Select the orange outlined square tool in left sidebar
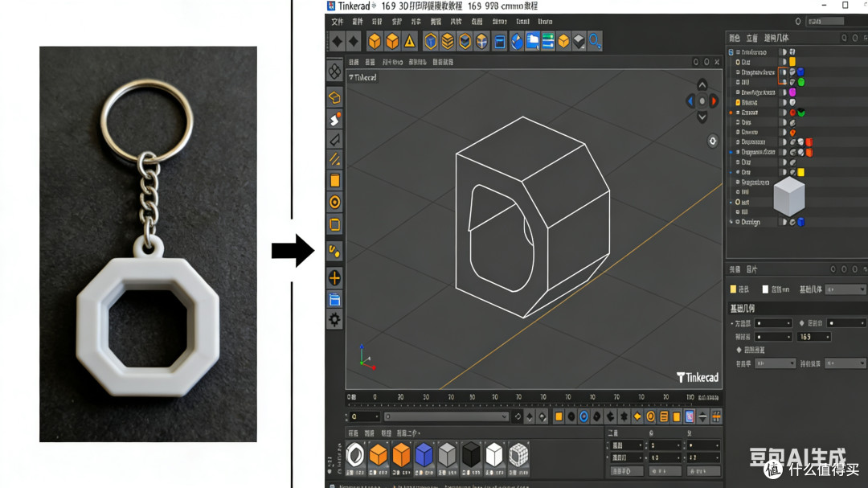868x488 pixels. pyautogui.click(x=335, y=225)
